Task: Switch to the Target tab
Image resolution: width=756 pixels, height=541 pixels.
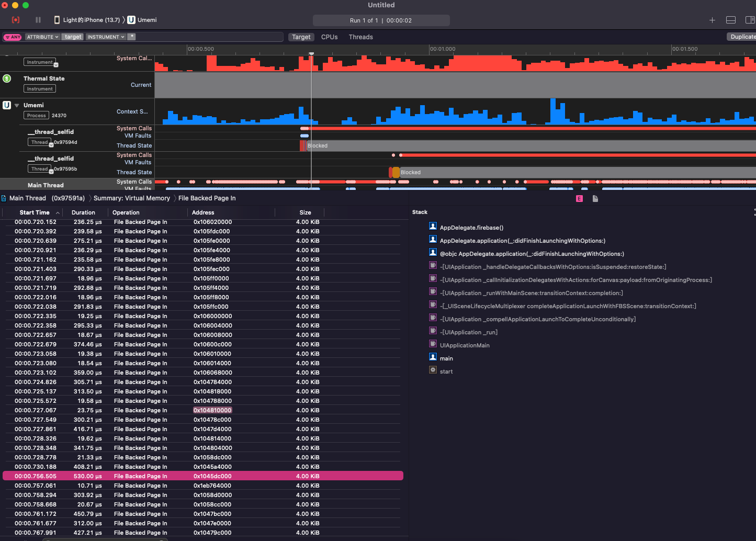Action: pos(301,37)
